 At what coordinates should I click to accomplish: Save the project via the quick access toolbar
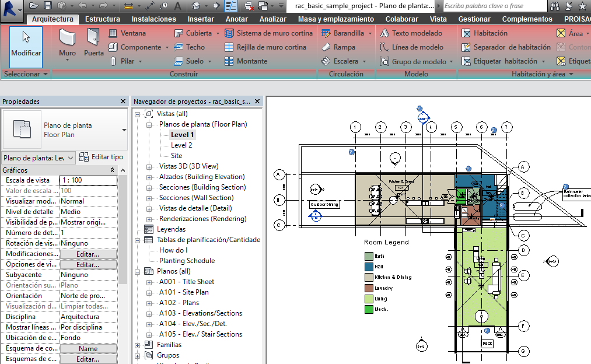tap(48, 6)
